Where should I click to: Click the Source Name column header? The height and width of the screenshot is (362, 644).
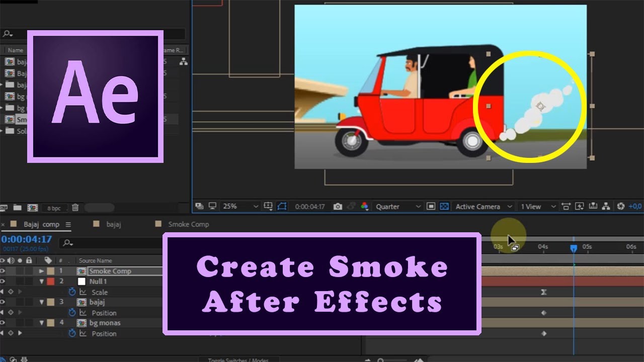click(96, 260)
